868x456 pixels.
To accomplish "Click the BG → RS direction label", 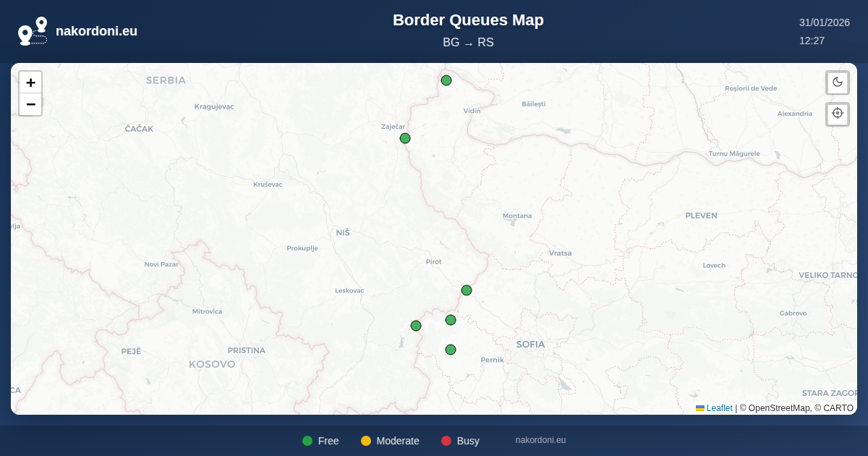I will 468,42.
